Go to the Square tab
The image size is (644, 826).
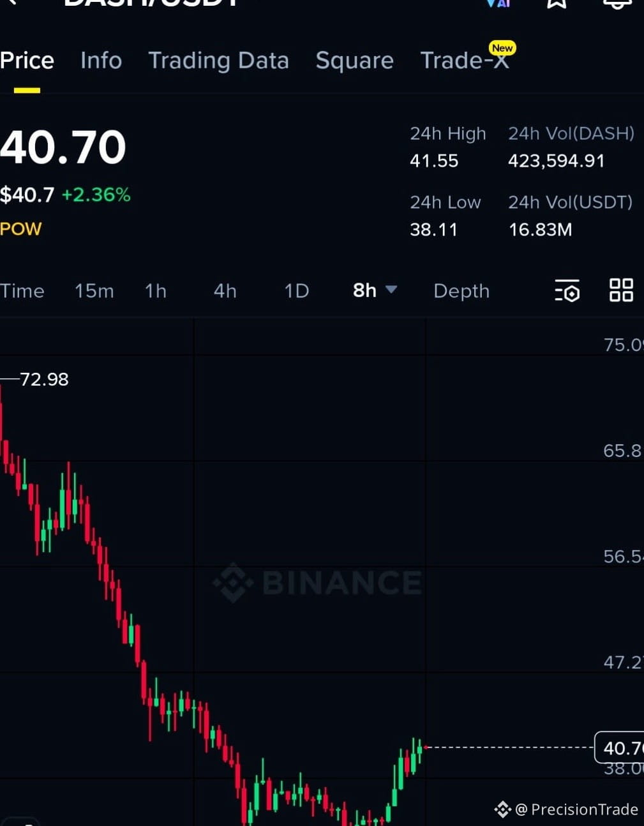354,61
